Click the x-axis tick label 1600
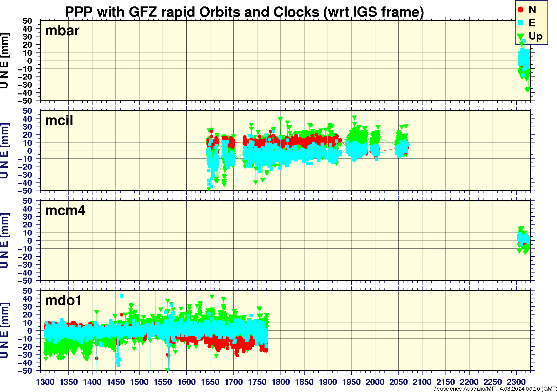Image resolution: width=557 pixels, height=392 pixels. 186,382
